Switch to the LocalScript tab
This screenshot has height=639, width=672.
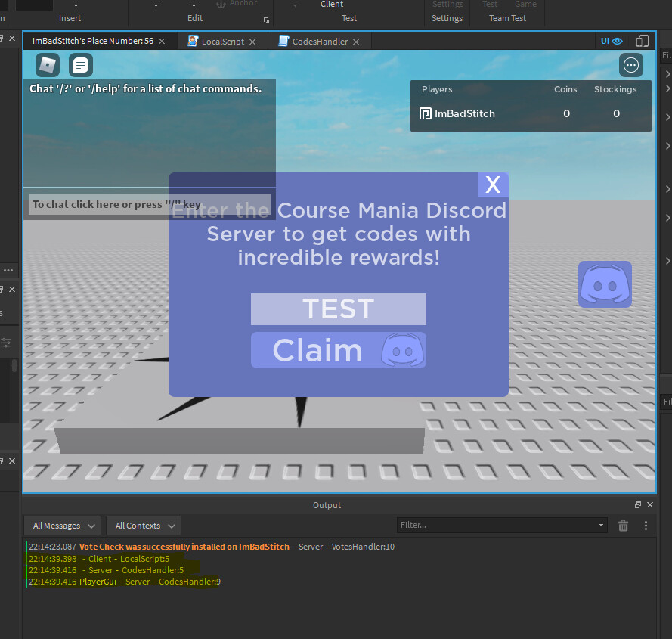[221, 42]
